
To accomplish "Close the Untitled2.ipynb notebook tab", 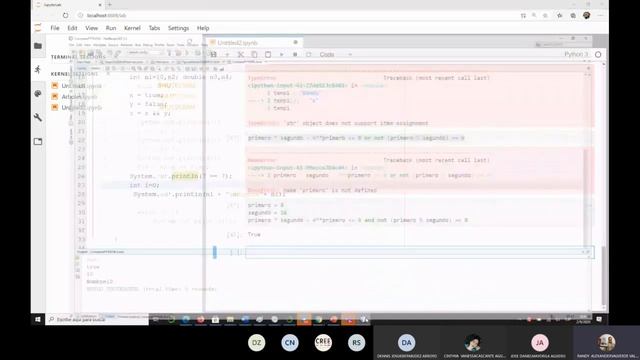I will pyautogui.click(x=296, y=42).
